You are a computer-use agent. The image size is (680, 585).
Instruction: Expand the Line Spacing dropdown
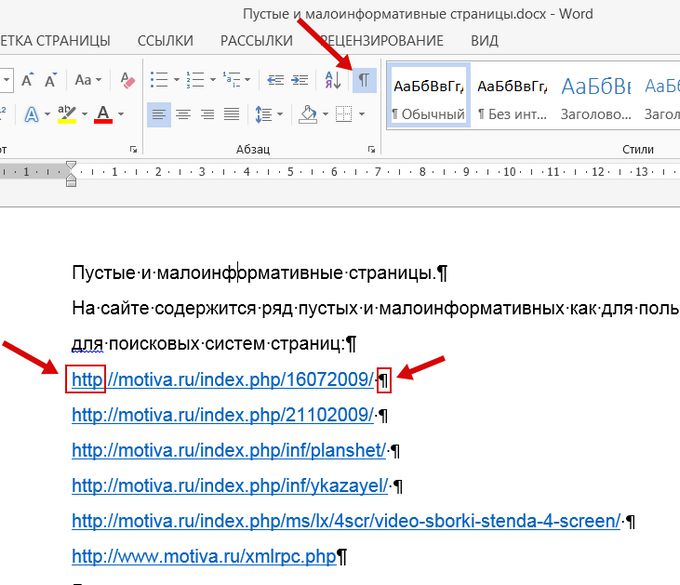[269, 115]
